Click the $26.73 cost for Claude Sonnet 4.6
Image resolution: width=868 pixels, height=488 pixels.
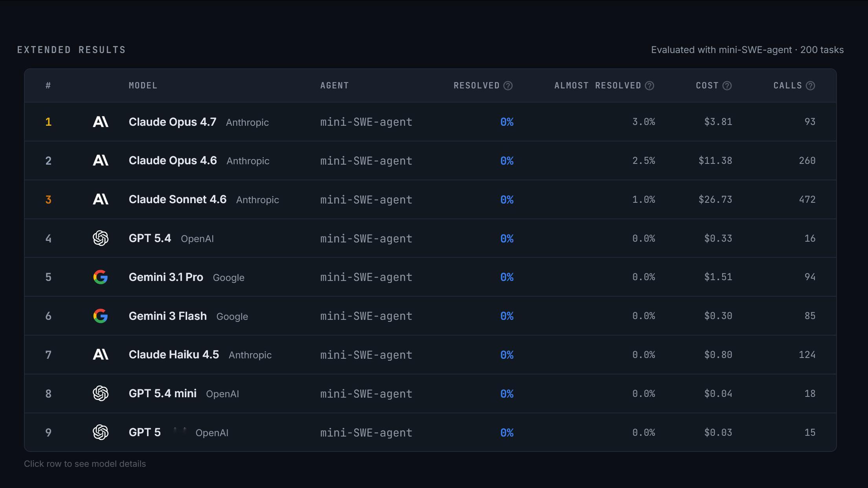(715, 200)
